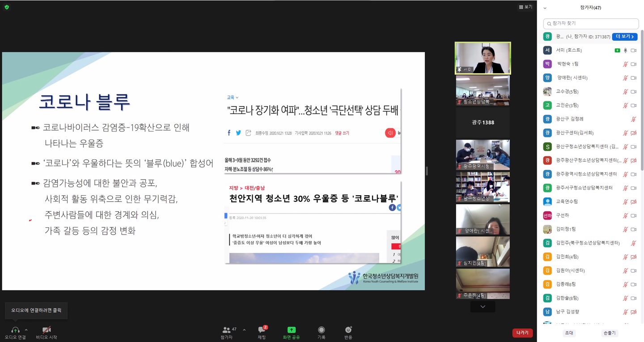
Task: Click the muted mic icon beside 고수경(5팀)
Action: (x=626, y=92)
